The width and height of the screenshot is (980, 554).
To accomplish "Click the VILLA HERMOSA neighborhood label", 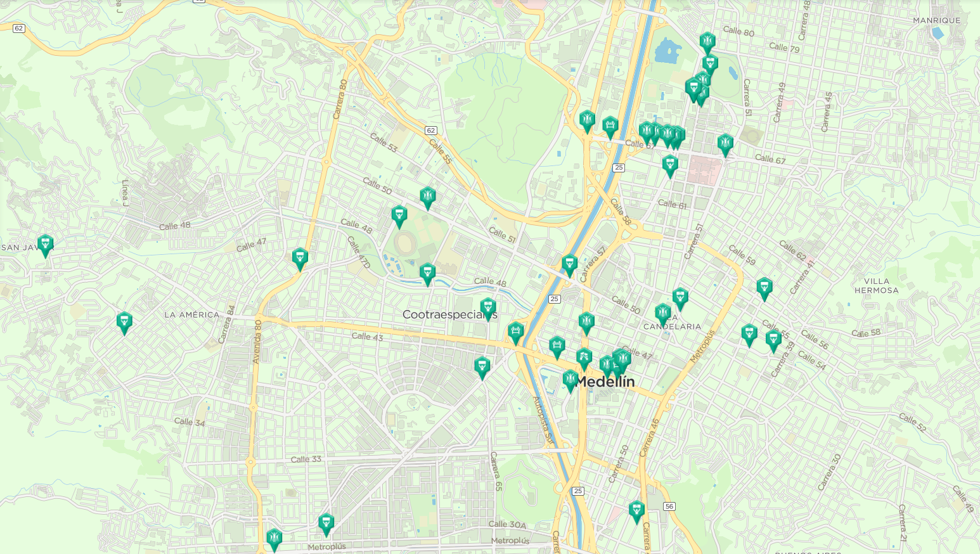I will point(877,286).
